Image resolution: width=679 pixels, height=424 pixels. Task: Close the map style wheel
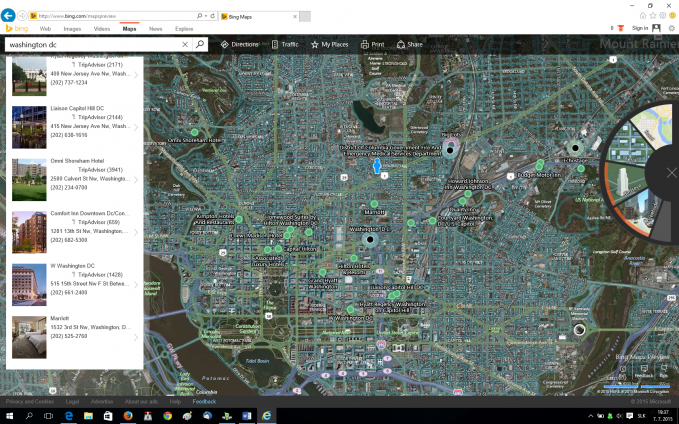tap(672, 172)
